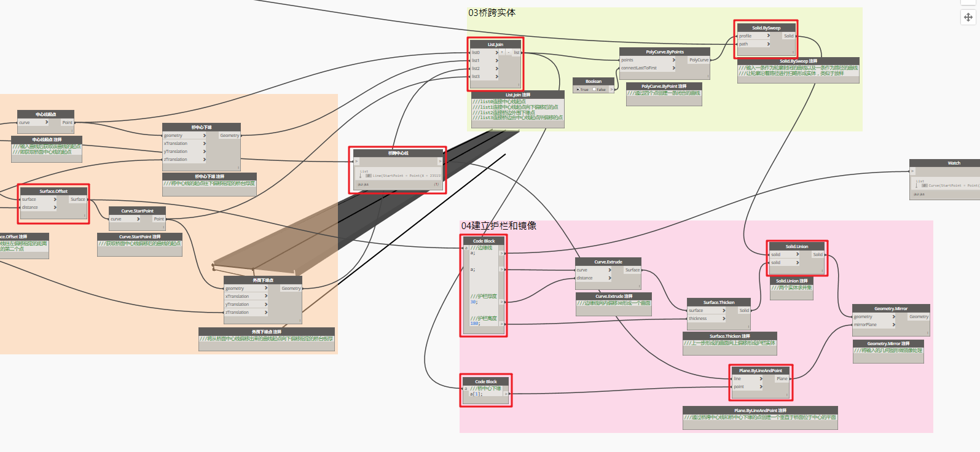Click the 桥跨中心线 watch node header
Screen dimensions: 980x452
[398, 154]
